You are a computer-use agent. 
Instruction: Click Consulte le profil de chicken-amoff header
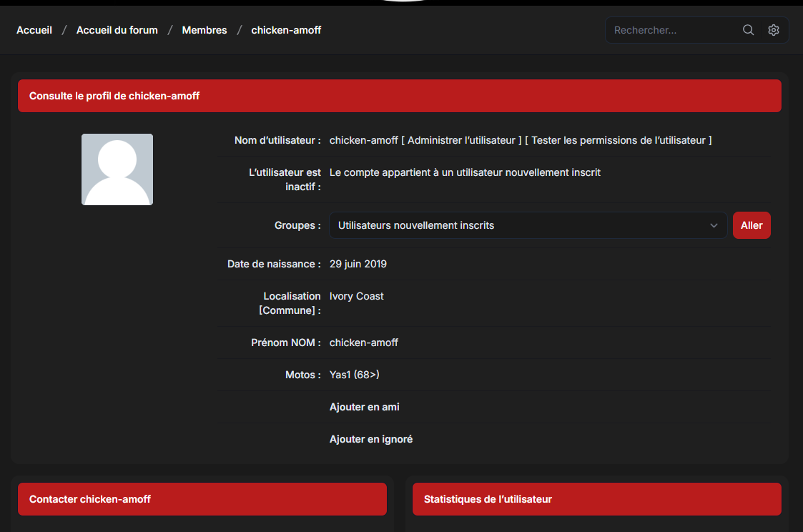400,96
